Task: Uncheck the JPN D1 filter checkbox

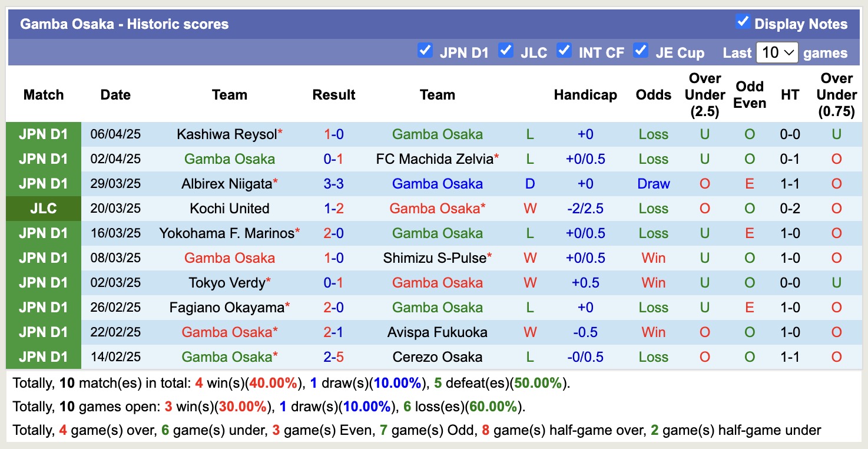Action: (425, 51)
